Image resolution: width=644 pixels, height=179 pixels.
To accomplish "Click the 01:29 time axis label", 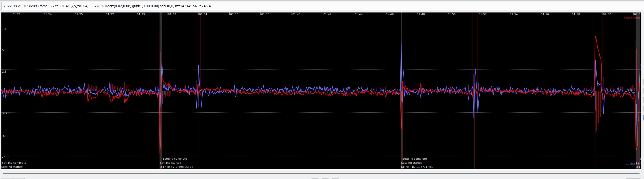I will click(x=141, y=14).
